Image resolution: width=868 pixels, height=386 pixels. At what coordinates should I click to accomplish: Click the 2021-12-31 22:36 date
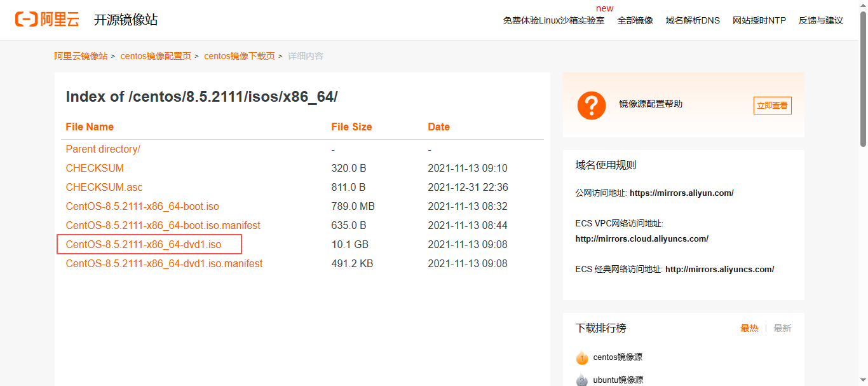pos(468,187)
